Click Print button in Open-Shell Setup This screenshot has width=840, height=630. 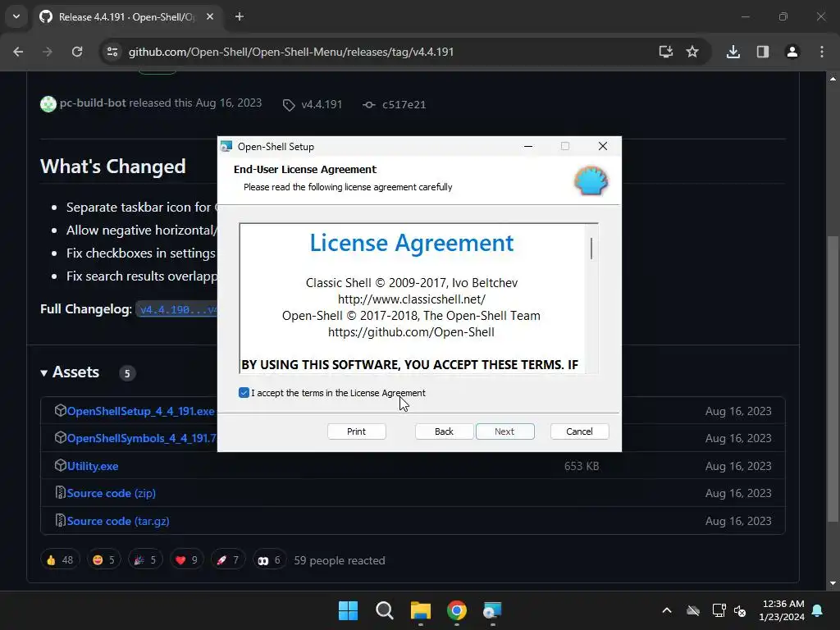356,431
